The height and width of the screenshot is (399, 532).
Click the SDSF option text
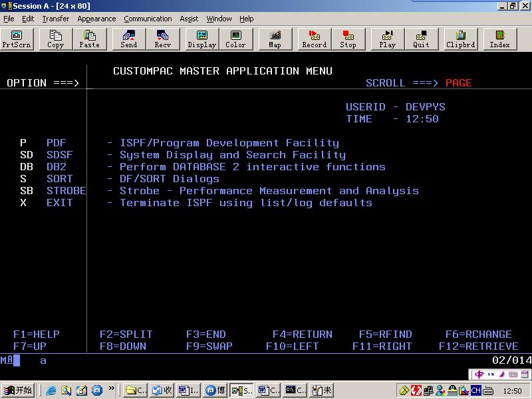pyautogui.click(x=60, y=155)
